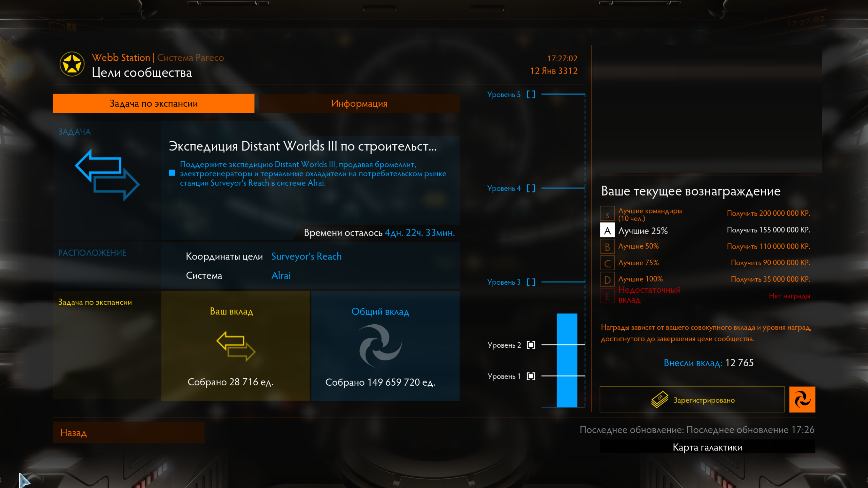
Task: Select the tier S reward badge
Action: click(x=607, y=214)
